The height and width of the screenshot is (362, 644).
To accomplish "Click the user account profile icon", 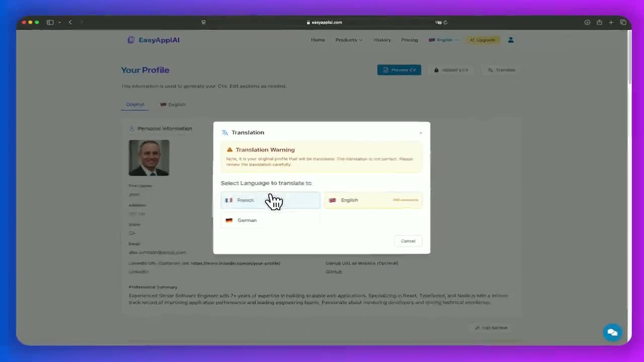I will [x=511, y=40].
